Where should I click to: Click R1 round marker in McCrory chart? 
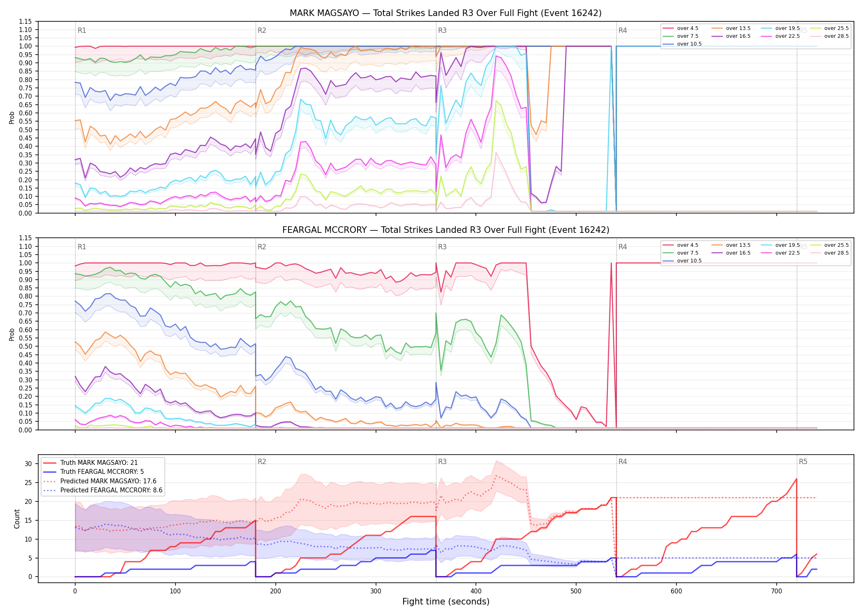[x=82, y=247]
